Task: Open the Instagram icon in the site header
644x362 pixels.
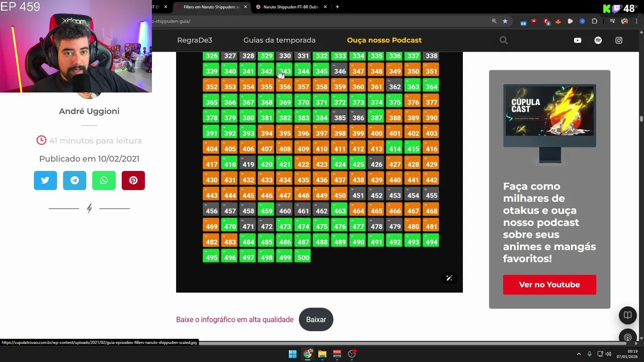Action: (x=619, y=40)
